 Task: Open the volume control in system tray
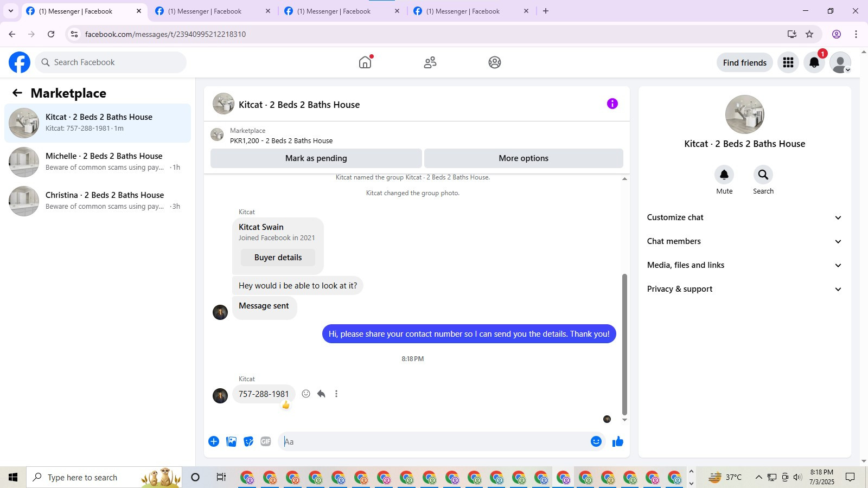tap(797, 477)
